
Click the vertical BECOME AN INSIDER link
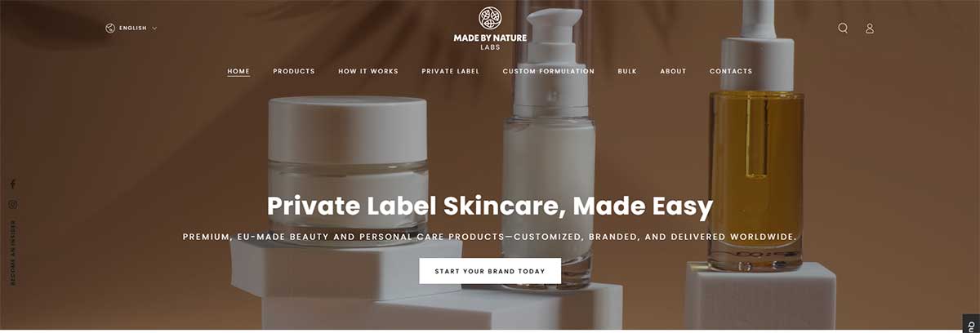[x=13, y=253]
